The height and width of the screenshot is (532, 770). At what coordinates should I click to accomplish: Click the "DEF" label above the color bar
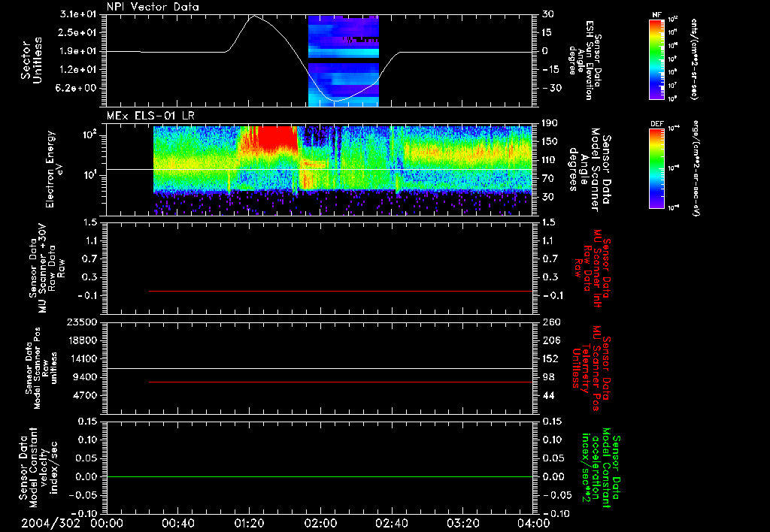point(656,124)
